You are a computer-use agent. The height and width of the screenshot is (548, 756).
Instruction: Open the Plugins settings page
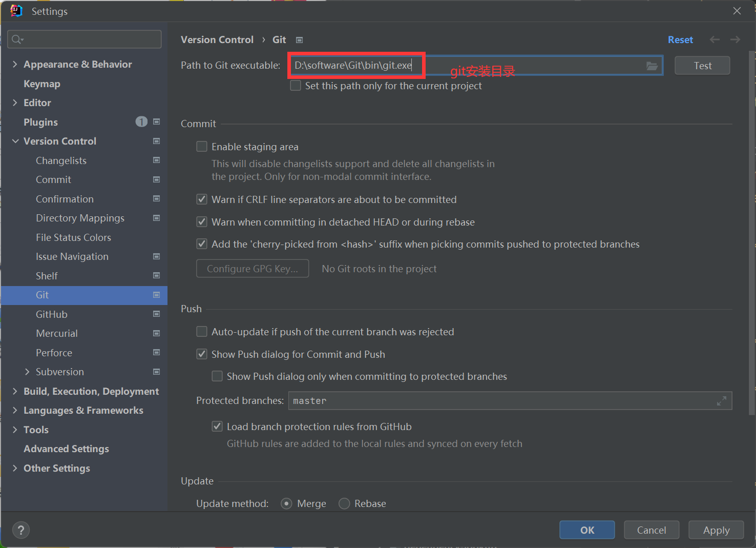click(40, 122)
